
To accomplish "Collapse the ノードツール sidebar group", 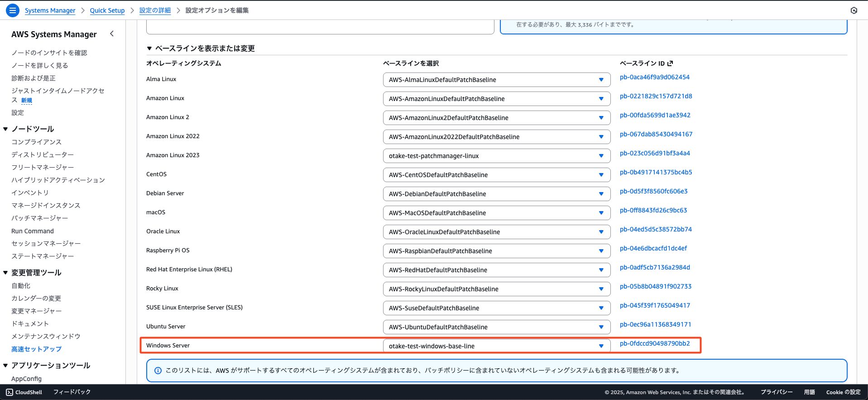I will 5,129.
